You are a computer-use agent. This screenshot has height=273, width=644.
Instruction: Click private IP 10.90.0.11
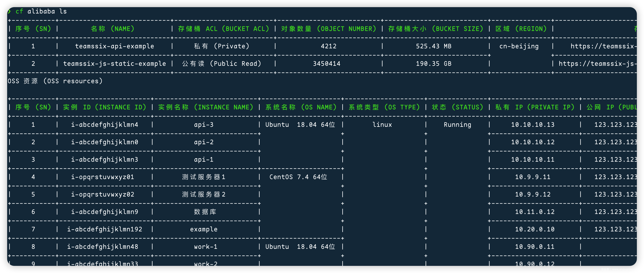pyautogui.click(x=535, y=247)
